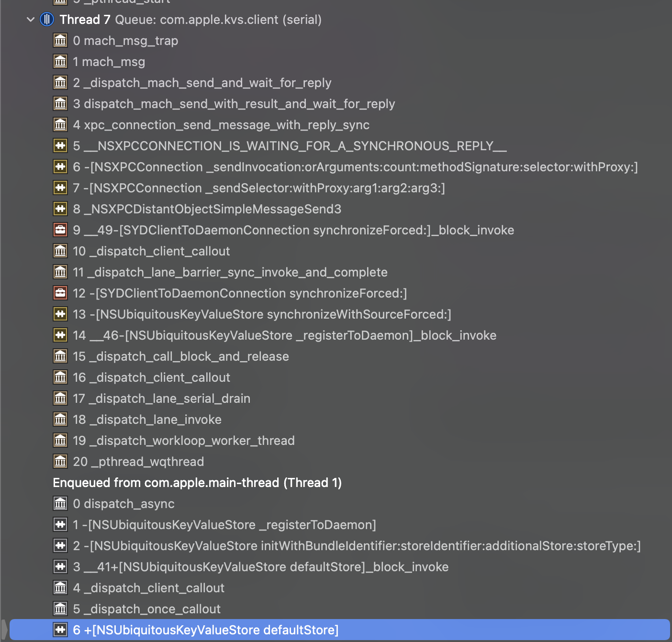Collapse the Thread 7 disclosure chevron

point(31,20)
